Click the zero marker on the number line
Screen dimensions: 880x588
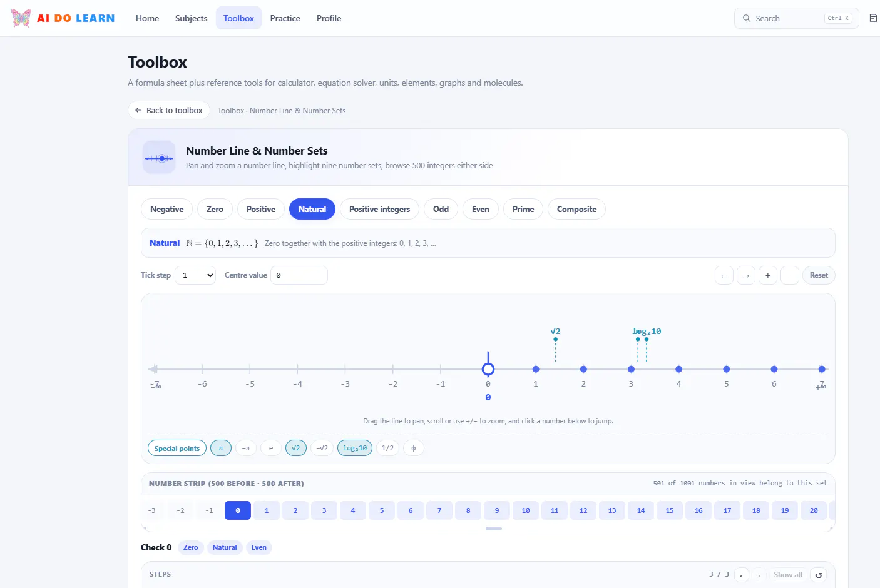(x=488, y=369)
